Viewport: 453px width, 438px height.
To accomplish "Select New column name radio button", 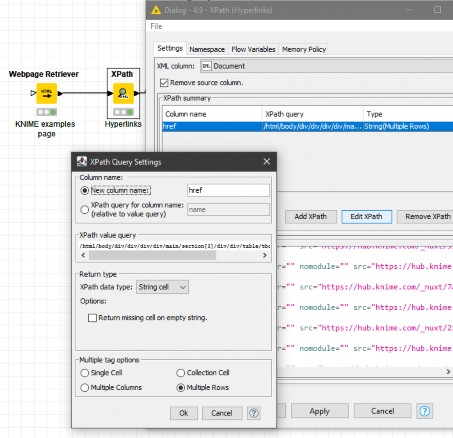I will [85, 190].
